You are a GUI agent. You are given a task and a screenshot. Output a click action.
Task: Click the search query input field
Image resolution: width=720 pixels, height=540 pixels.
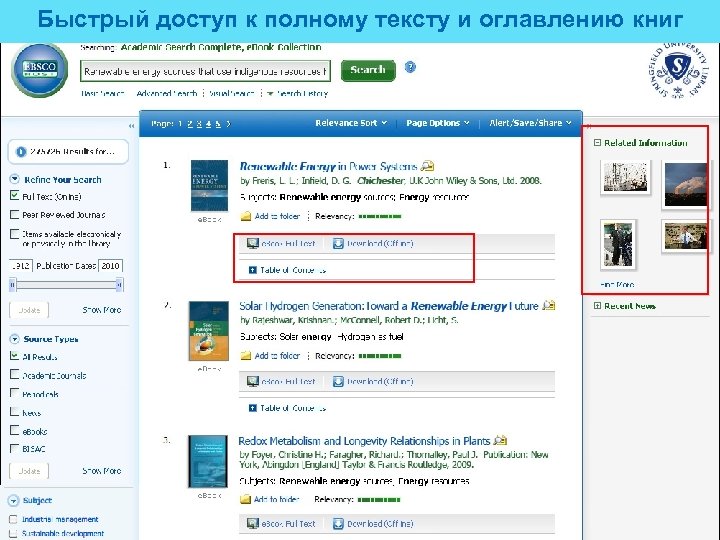(x=205, y=71)
